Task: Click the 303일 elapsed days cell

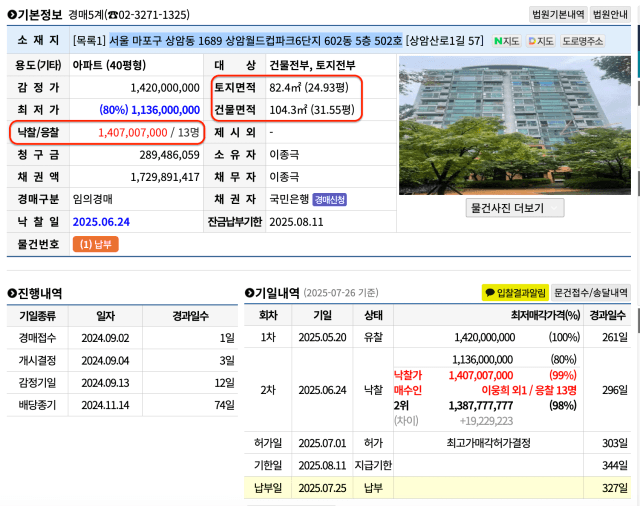Action: coord(615,443)
